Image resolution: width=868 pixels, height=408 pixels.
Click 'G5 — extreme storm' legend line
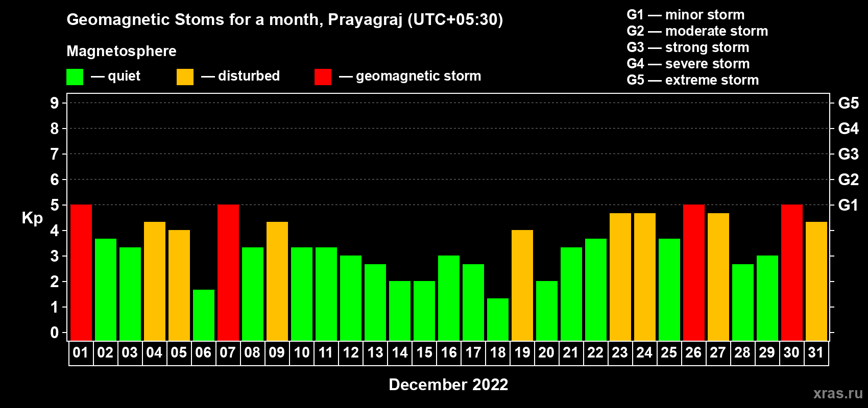click(693, 80)
